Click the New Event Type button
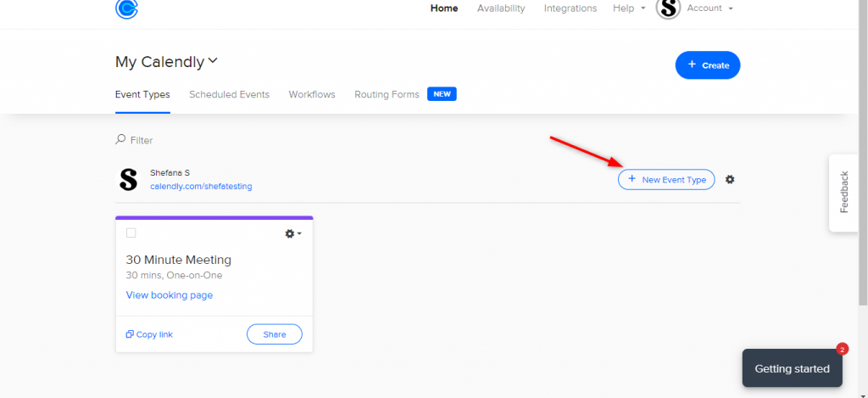Viewport: 868px width, 398px height. [666, 180]
